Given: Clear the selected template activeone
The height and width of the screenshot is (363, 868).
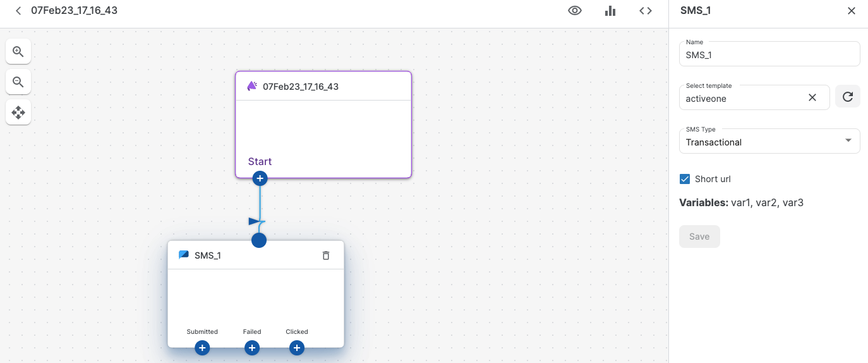Looking at the screenshot, I should [812, 97].
